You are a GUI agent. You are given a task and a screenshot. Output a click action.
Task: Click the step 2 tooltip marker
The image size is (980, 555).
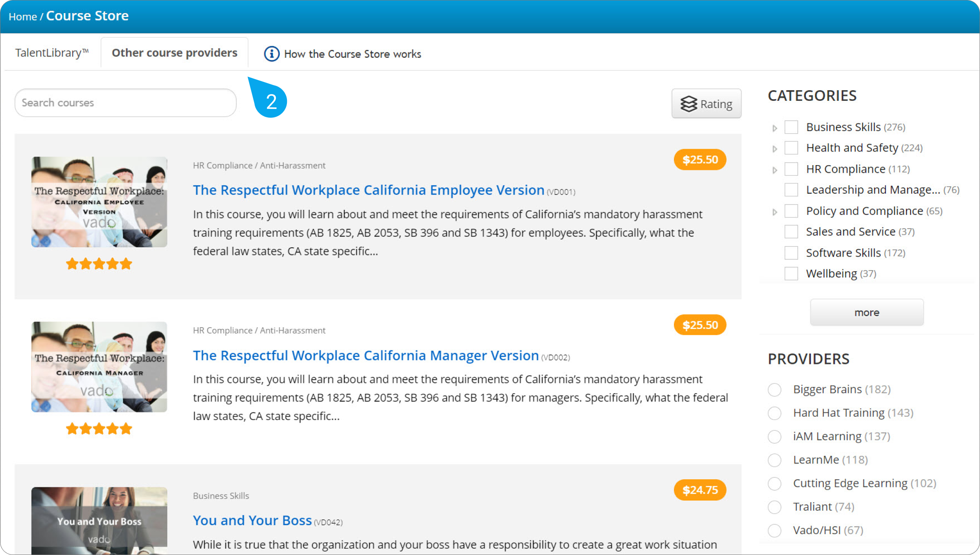click(270, 100)
